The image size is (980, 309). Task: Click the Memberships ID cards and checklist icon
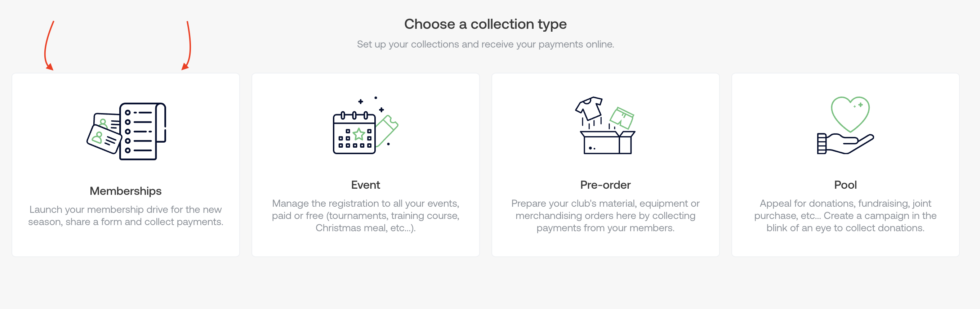pos(126,131)
